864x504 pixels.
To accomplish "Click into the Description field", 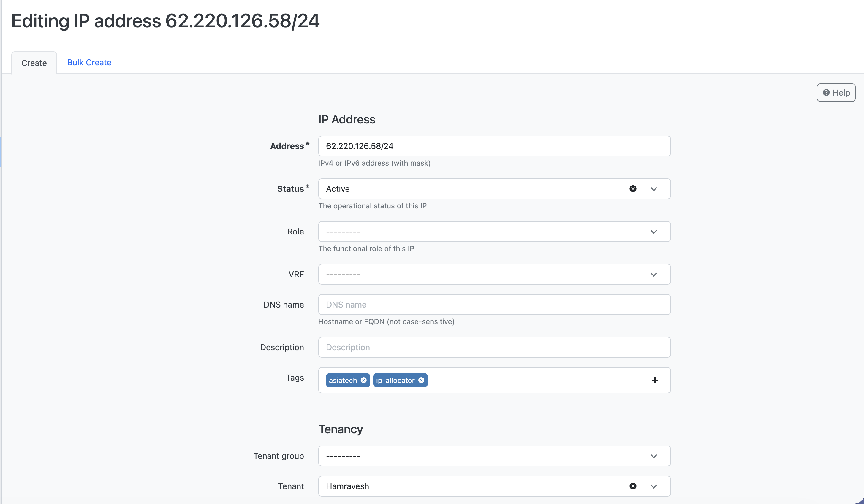I will 494,347.
